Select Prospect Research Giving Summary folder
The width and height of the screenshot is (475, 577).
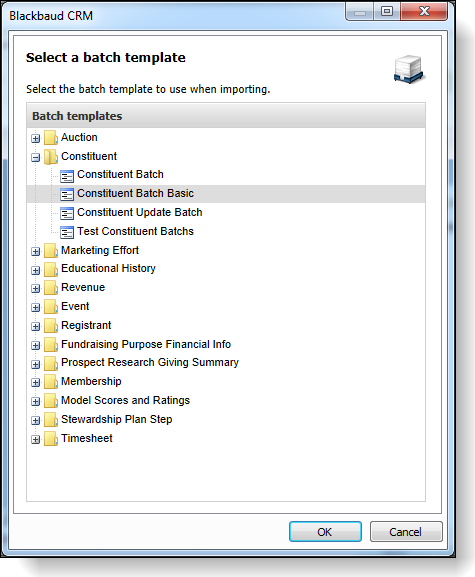(x=150, y=363)
